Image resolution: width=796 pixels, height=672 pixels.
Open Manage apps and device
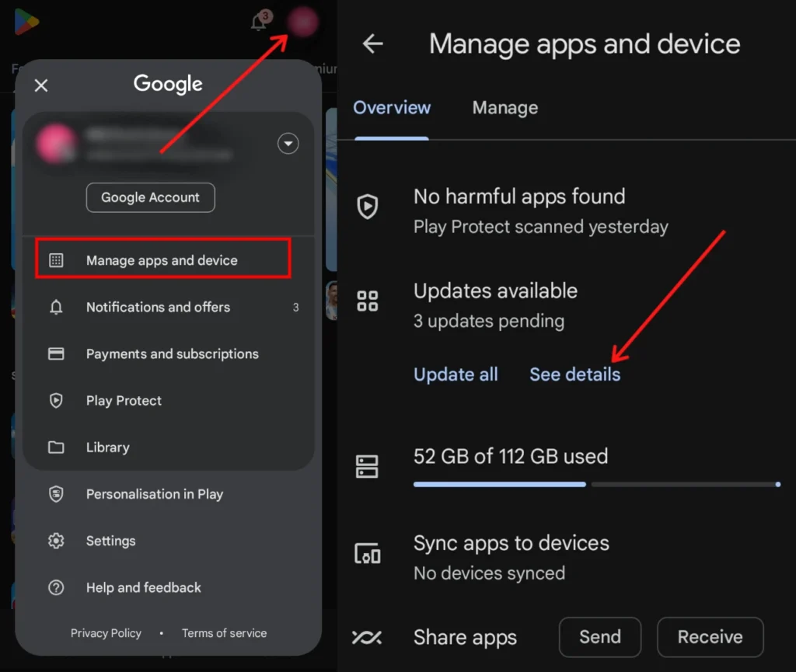(162, 260)
